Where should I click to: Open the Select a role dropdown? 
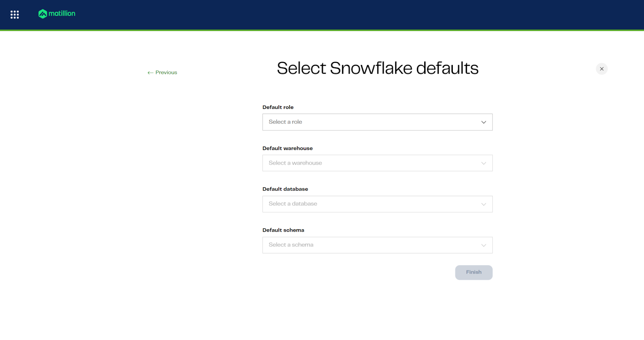(x=370, y=122)
